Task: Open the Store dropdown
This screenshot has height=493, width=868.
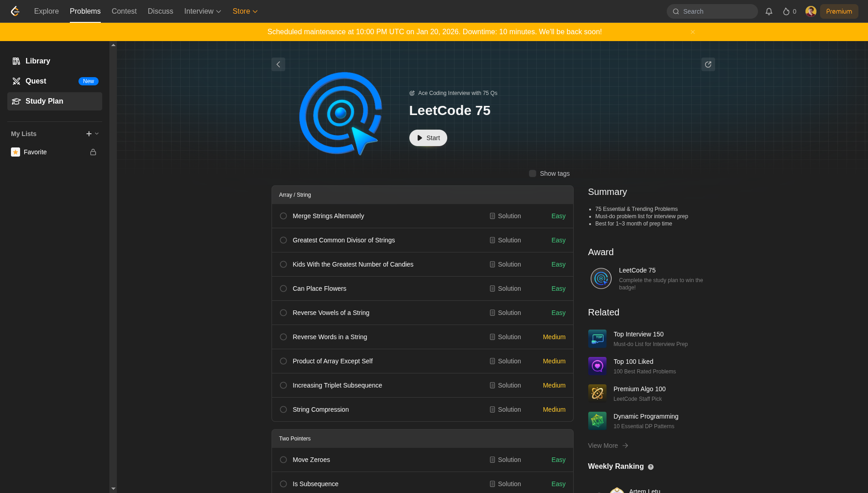Action: pos(245,11)
